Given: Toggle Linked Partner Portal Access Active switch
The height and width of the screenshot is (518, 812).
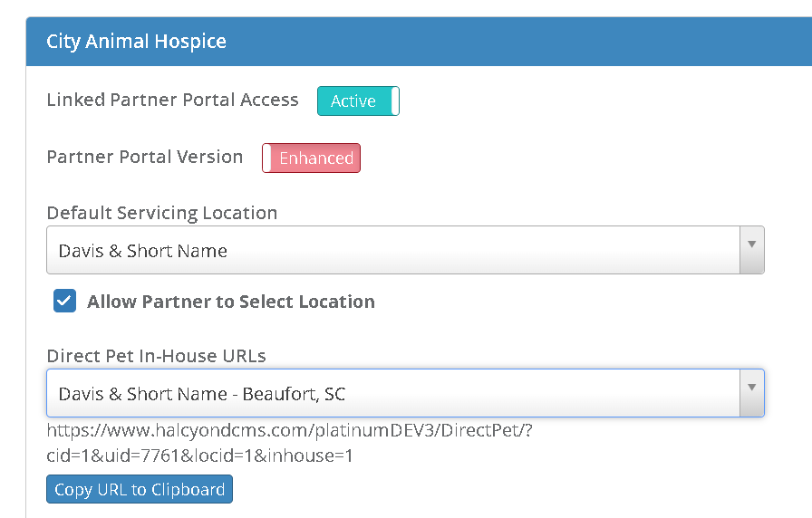Looking at the screenshot, I should coord(358,101).
